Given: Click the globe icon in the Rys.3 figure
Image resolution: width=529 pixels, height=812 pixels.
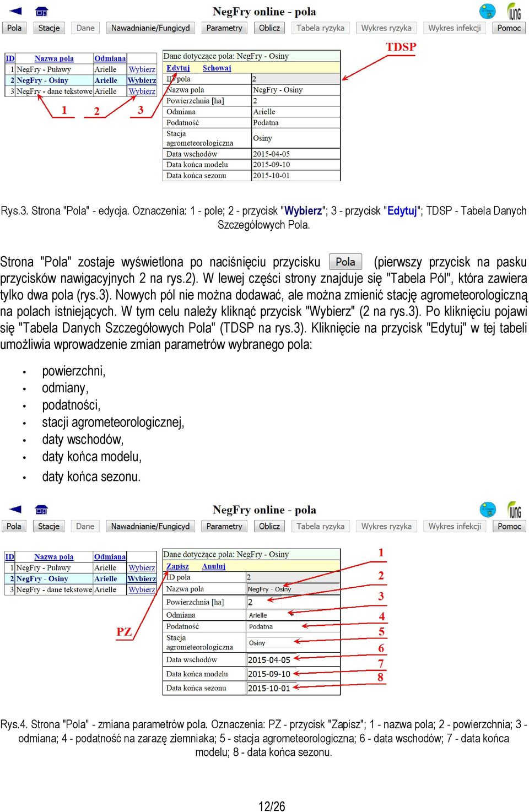Looking at the screenshot, I should [487, 11].
